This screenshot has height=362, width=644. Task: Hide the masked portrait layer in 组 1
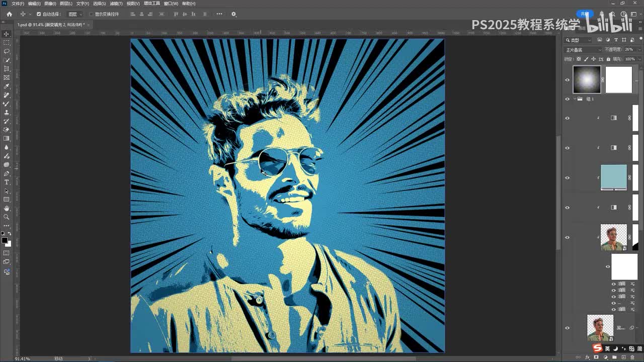[568, 237]
